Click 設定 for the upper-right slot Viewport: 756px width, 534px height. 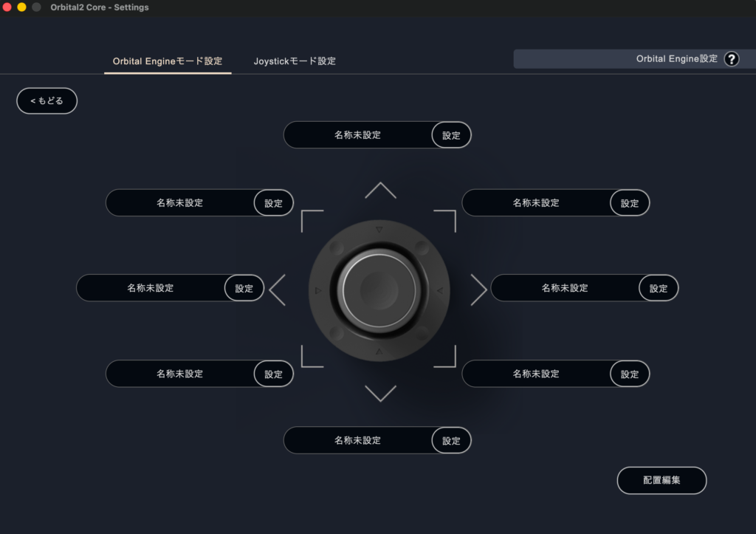click(630, 203)
